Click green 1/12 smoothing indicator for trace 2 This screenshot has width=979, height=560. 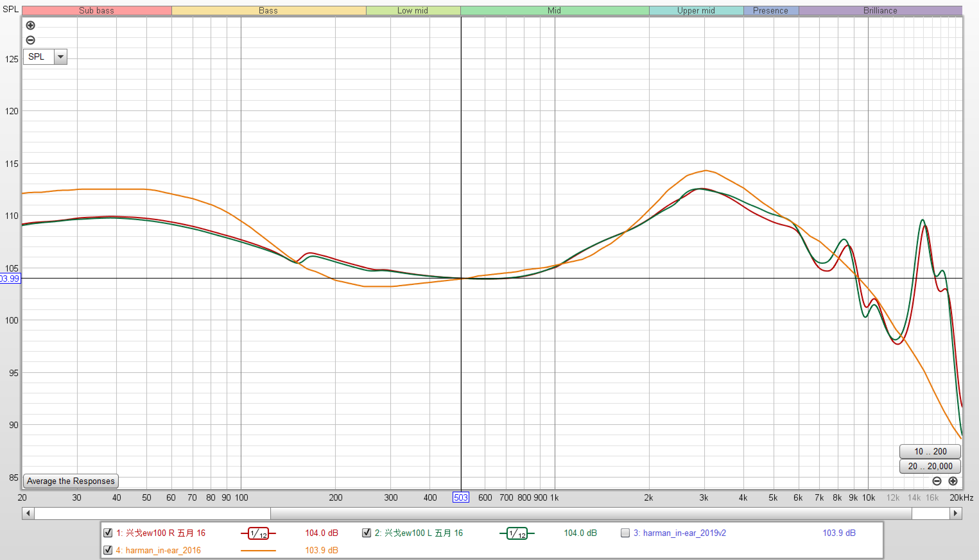(x=516, y=533)
